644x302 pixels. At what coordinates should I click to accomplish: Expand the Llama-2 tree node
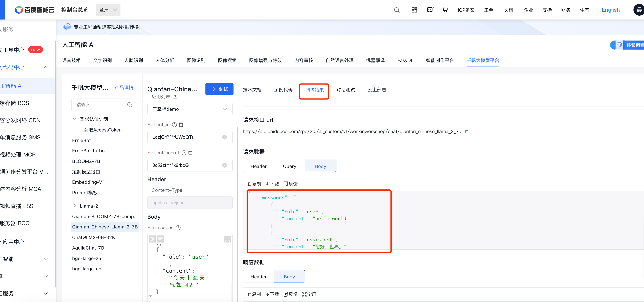pos(74,206)
